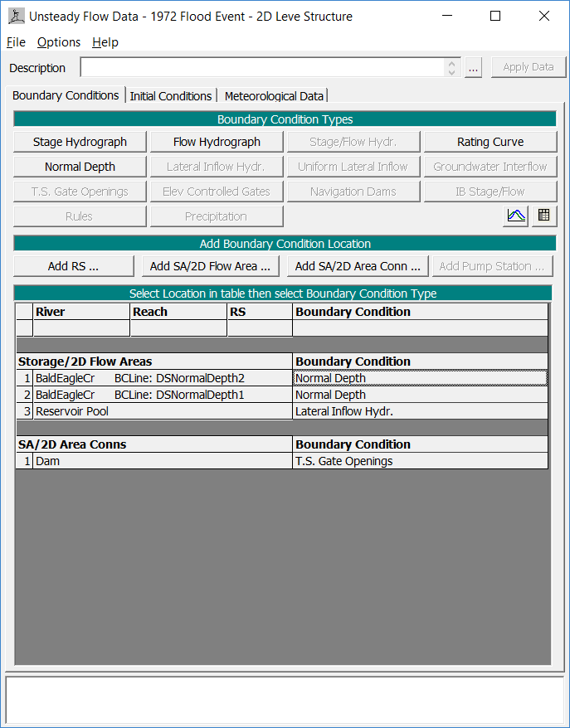Click Add SA/2D Flow Area button

tap(210, 266)
